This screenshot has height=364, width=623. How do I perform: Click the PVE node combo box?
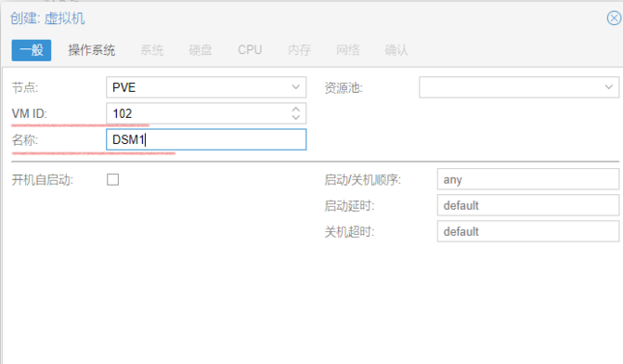(206, 87)
